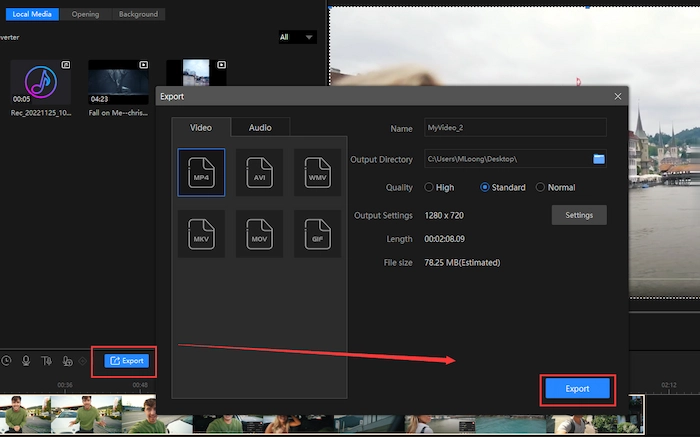Choose the MOV format icon
Viewport: 700px width, 437px height.
pyautogui.click(x=259, y=234)
